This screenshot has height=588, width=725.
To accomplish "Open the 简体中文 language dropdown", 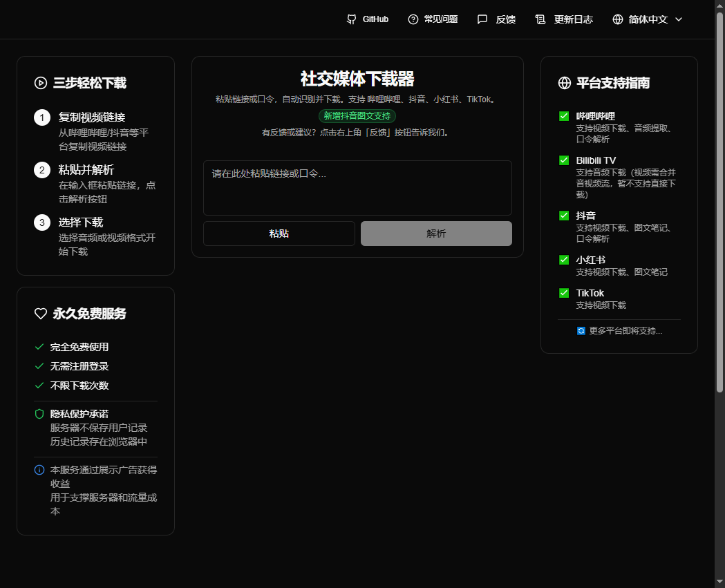I will (x=647, y=19).
